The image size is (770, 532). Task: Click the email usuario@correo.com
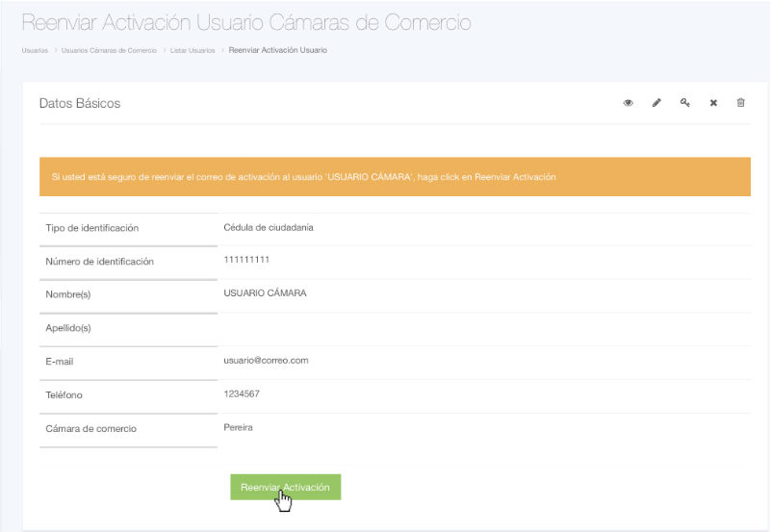pos(266,360)
